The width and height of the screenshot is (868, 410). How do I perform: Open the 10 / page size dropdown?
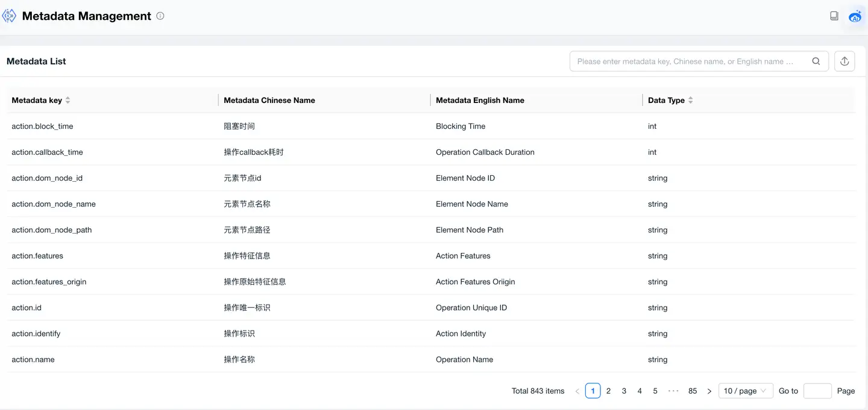[x=746, y=391]
